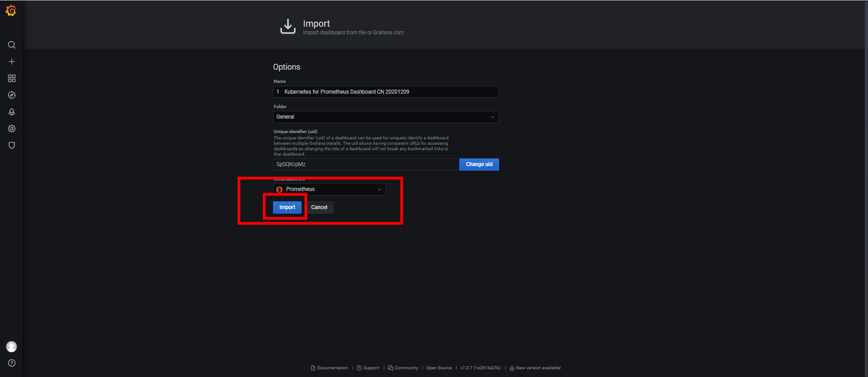The image size is (868, 377).
Task: Click the Community chat icon in footer
Action: [391, 368]
